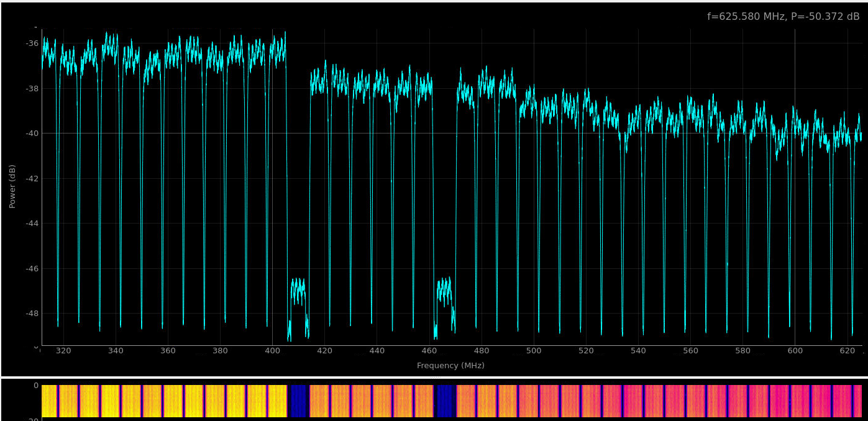Click the 600 MHz and -40 dB gridline crossing
This screenshot has width=868, height=421.
pos(795,134)
